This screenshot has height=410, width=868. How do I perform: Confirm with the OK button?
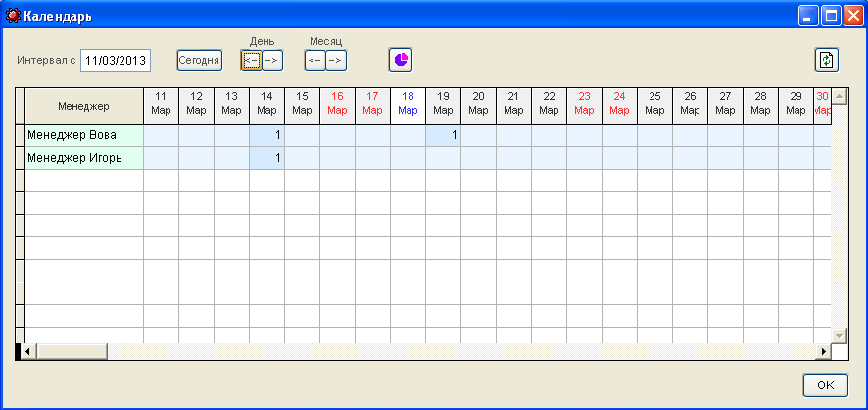click(x=825, y=385)
